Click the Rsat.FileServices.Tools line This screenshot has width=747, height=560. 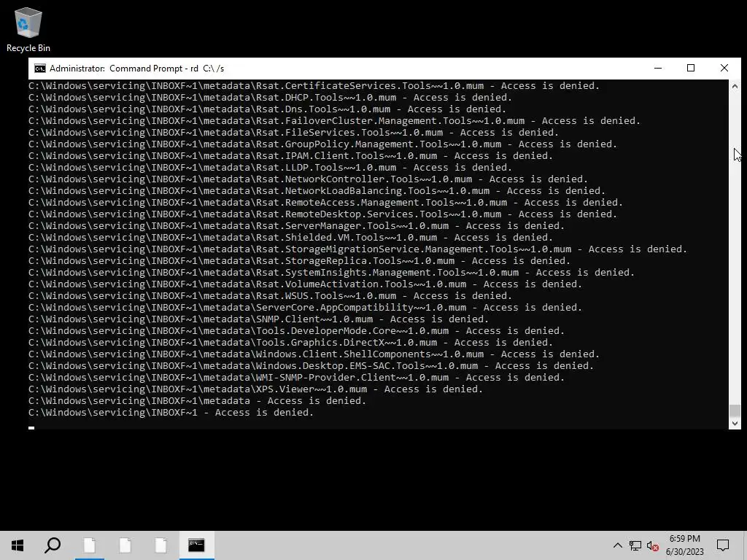(293, 133)
